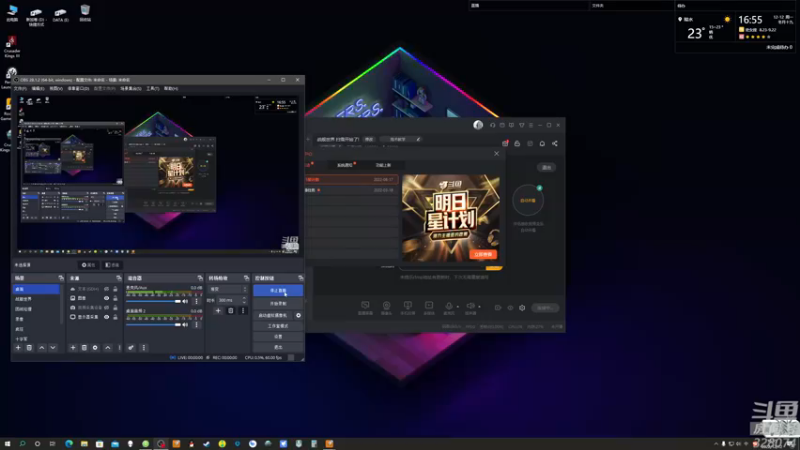Image resolution: width=800 pixels, height=450 pixels.
Task: Mute the Desktop Audio 2 channel
Action: pos(185,324)
